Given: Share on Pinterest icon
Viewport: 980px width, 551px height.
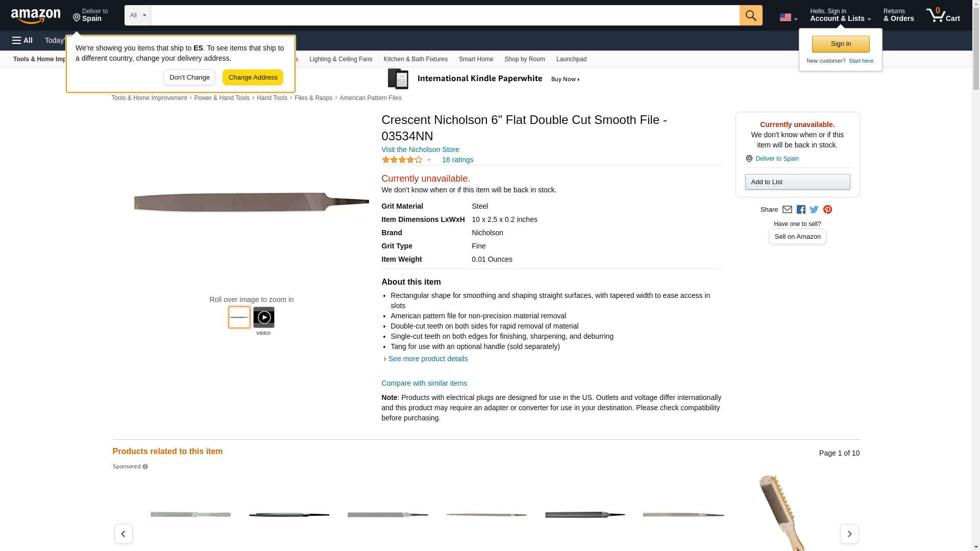Looking at the screenshot, I should pyautogui.click(x=827, y=210).
